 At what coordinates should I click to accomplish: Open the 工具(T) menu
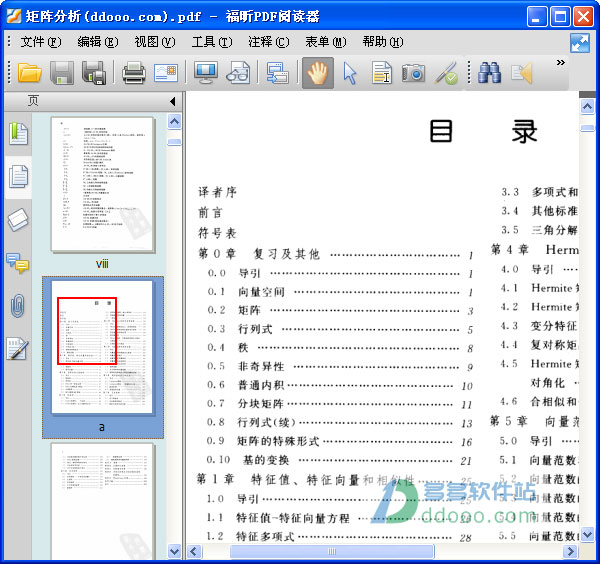pos(212,42)
